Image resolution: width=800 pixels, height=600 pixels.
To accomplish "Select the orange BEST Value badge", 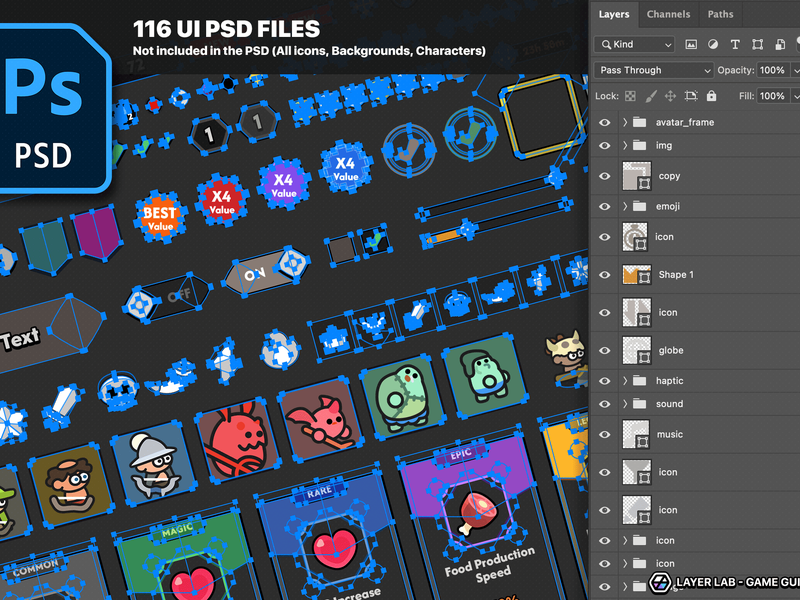I will (160, 218).
